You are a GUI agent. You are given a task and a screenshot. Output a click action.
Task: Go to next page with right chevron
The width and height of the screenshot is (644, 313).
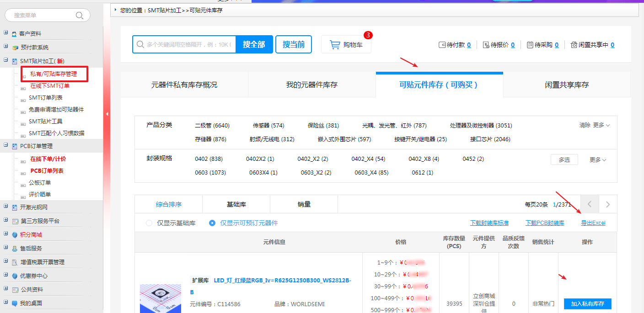[x=607, y=204]
